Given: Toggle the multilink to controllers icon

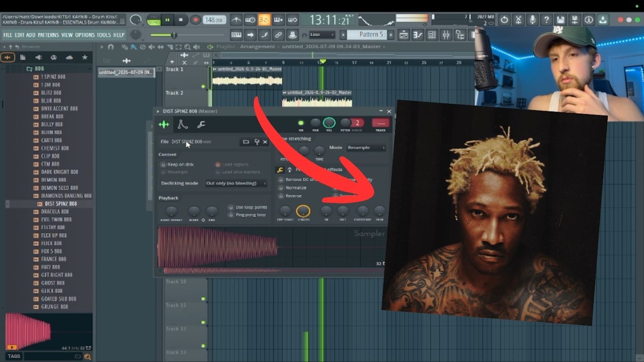Looking at the screenshot, I should (x=292, y=35).
